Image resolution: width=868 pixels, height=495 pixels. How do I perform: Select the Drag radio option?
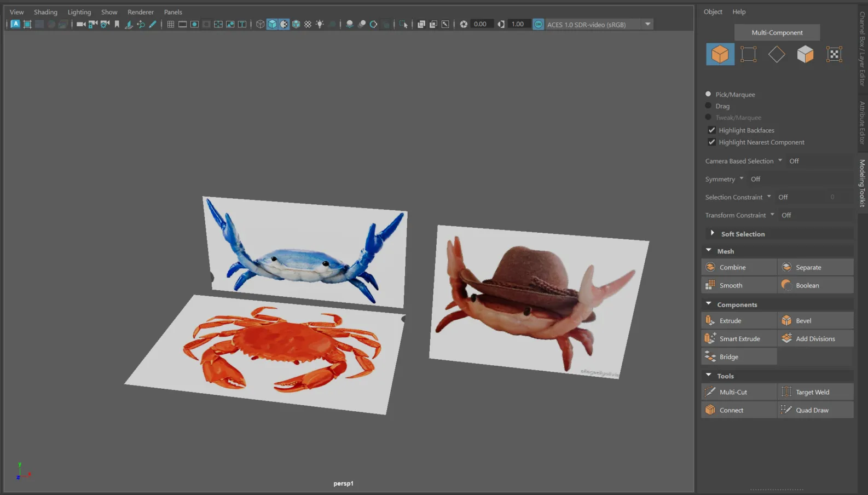pyautogui.click(x=708, y=106)
